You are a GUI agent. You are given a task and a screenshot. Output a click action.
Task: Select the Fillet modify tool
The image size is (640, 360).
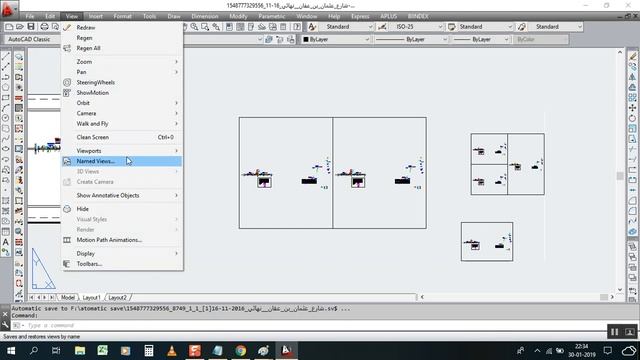point(632,211)
